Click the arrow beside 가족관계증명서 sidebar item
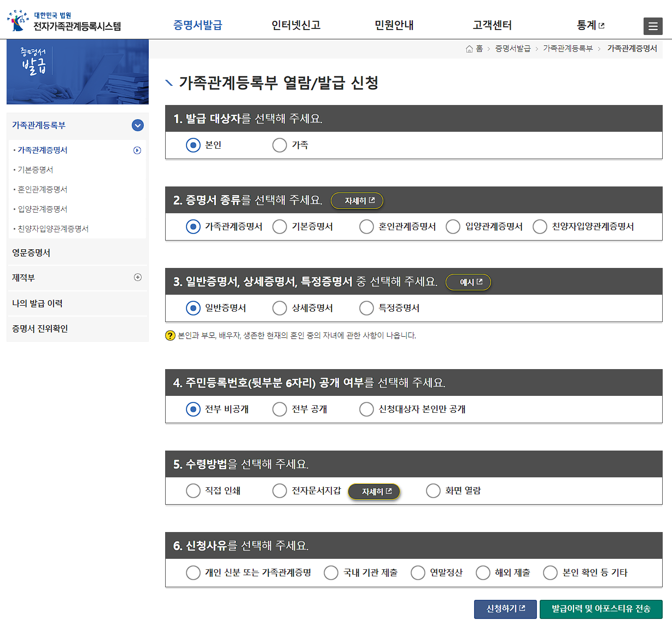The image size is (672, 631). tap(137, 150)
